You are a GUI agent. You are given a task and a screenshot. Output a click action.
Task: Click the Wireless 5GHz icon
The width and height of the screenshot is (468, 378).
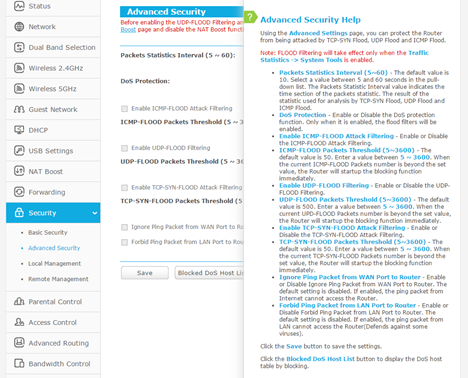[x=19, y=89]
